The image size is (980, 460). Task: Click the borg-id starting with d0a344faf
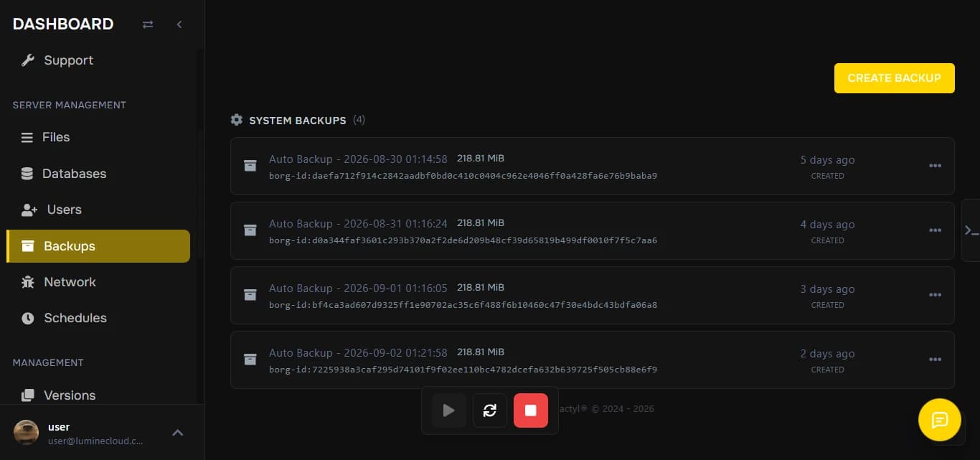[x=463, y=240]
